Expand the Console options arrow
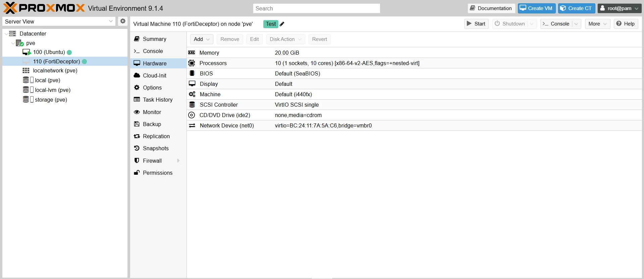 [576, 24]
